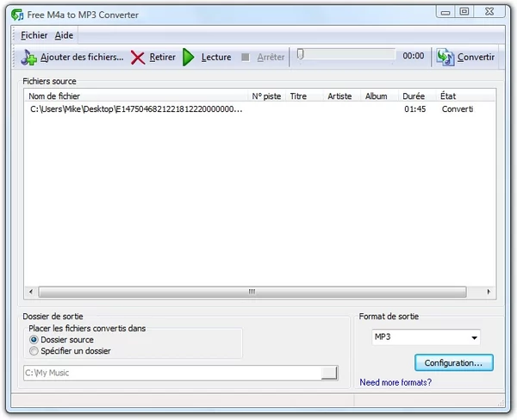Click the red X Retirer icon
The width and height of the screenshot is (517, 420).
point(138,58)
